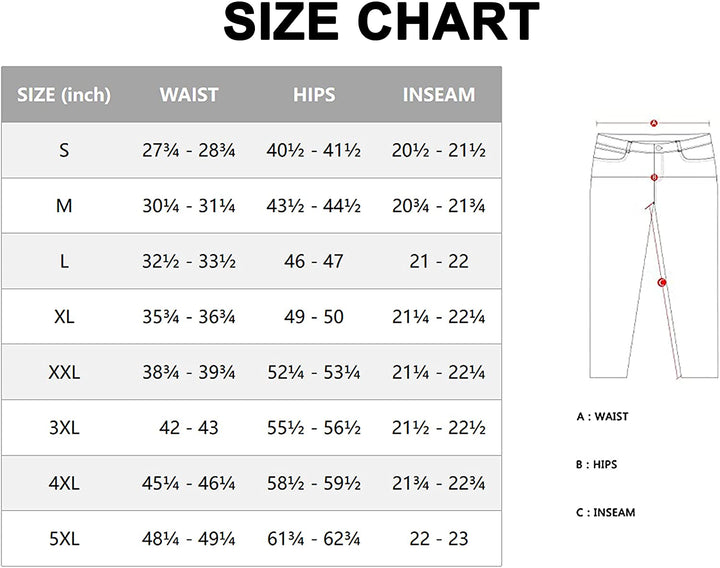Screen dimensions: 720x568
Task: Click the 46 - 47 hips value
Action: [x=314, y=262]
